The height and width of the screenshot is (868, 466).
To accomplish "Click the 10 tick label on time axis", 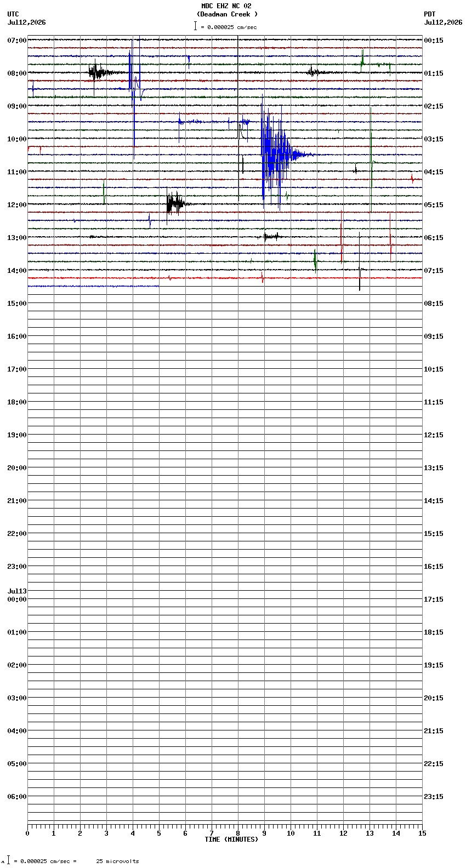I will 291,833.
